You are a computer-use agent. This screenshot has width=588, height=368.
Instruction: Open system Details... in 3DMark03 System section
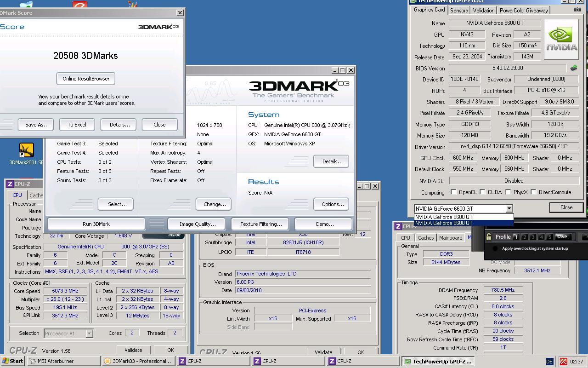coord(331,161)
